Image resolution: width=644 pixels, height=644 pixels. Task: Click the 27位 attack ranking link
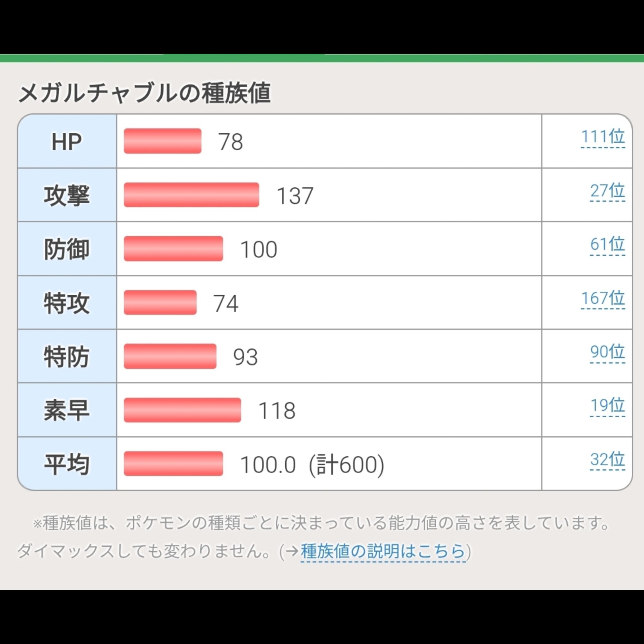(x=607, y=191)
